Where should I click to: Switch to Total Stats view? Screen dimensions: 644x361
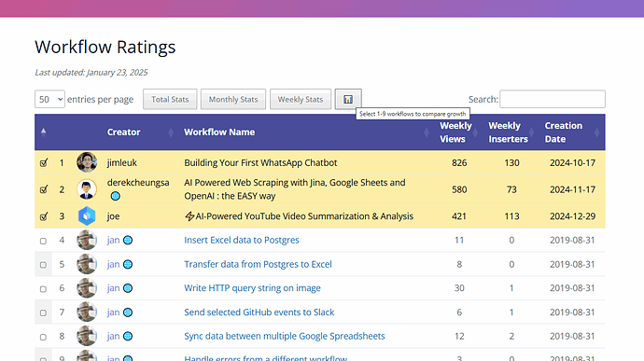pyautogui.click(x=170, y=100)
